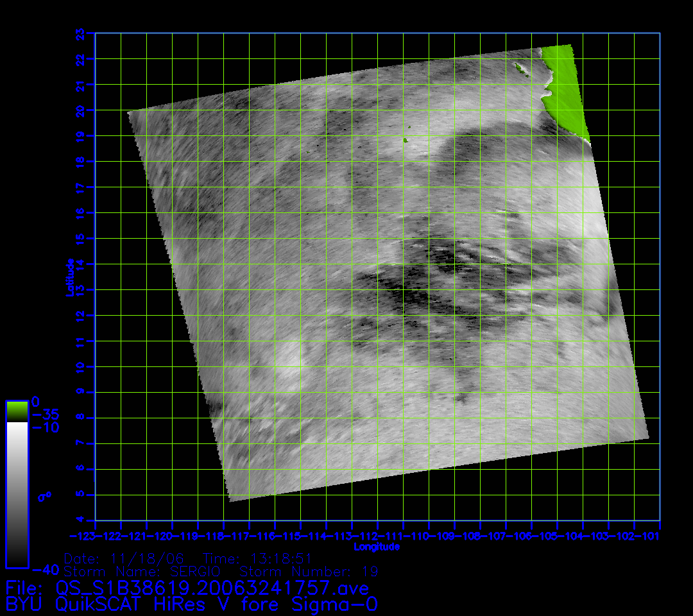The height and width of the screenshot is (616, 693).
Task: Click the -40 label below the color bar
Action: coord(45,570)
